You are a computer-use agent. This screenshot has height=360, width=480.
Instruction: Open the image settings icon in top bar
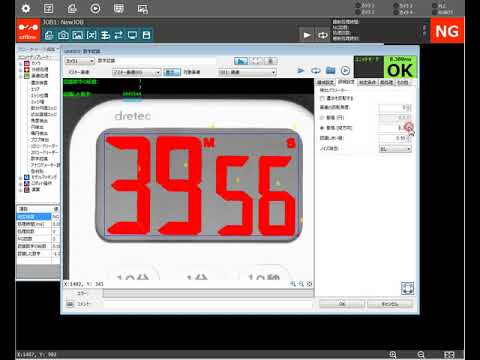coord(143,9)
